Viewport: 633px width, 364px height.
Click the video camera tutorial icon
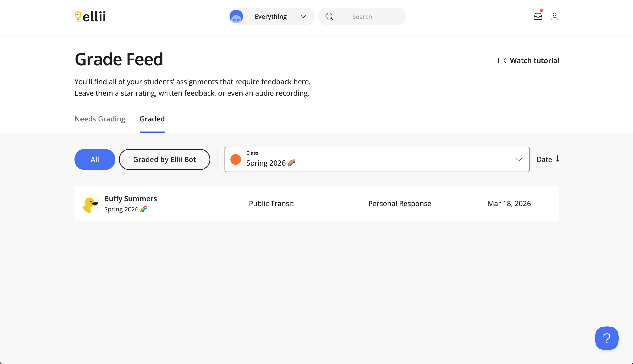(502, 60)
